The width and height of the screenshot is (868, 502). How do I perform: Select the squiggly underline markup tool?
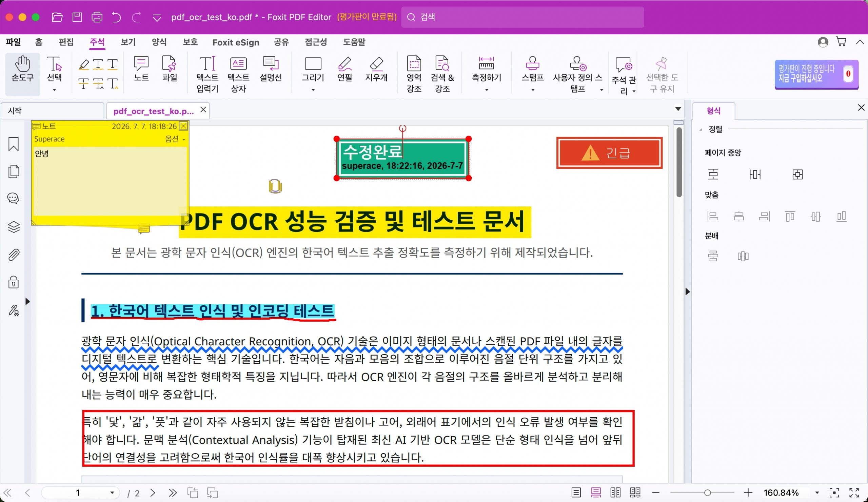98,64
